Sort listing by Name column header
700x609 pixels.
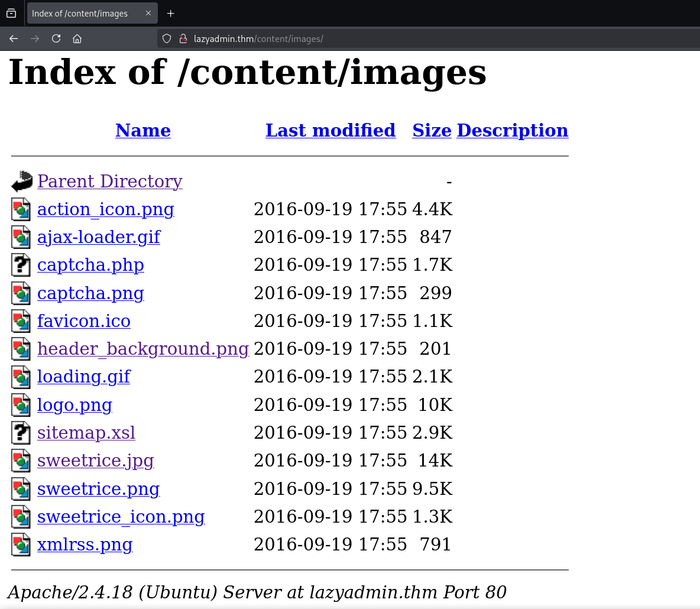pyautogui.click(x=143, y=130)
